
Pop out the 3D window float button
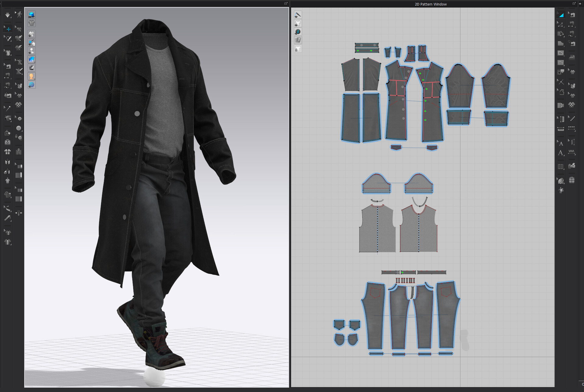tap(286, 4)
